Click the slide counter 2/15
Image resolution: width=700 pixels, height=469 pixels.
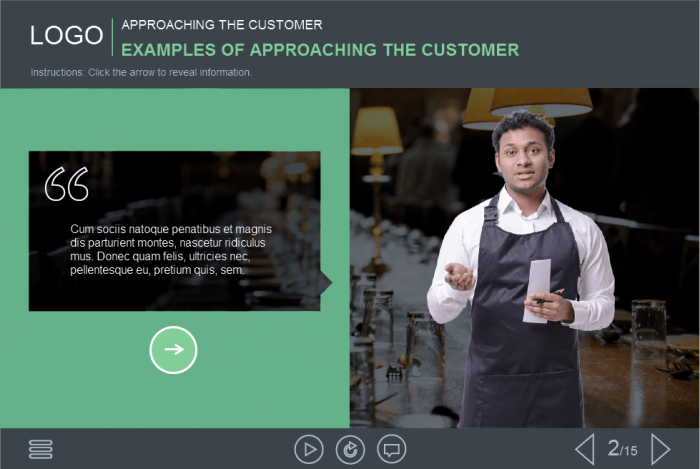(622, 448)
